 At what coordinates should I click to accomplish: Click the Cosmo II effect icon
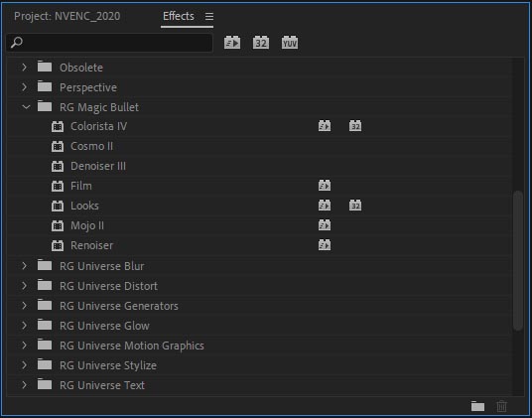click(x=58, y=146)
